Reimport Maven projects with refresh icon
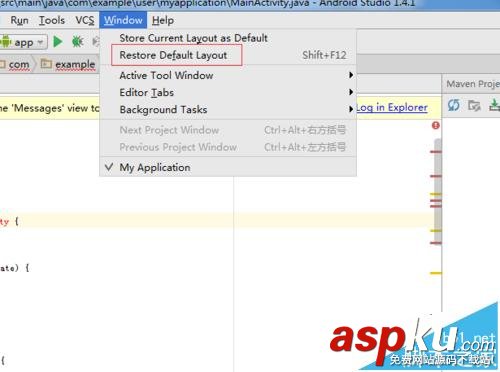The height and width of the screenshot is (372, 500). 454,105
